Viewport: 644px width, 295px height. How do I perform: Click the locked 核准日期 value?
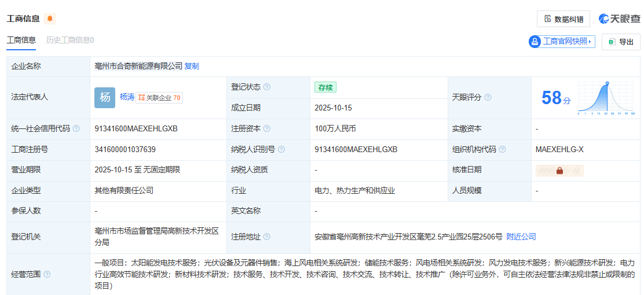pyautogui.click(x=559, y=170)
